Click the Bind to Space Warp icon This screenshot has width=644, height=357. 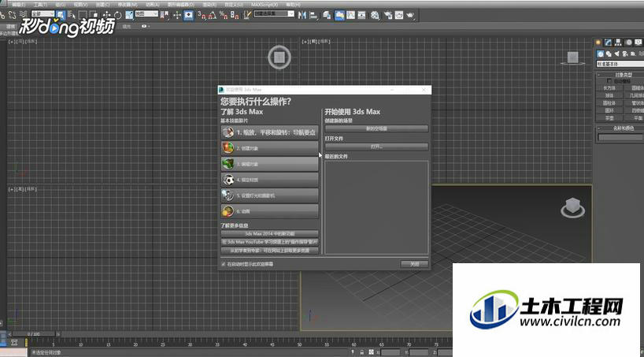click(x=24, y=15)
